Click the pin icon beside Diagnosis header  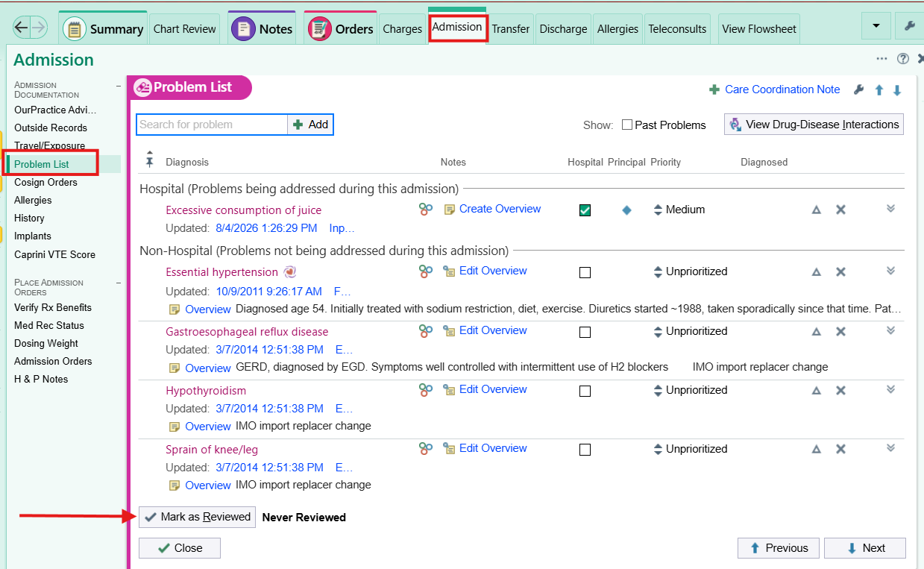pyautogui.click(x=150, y=161)
